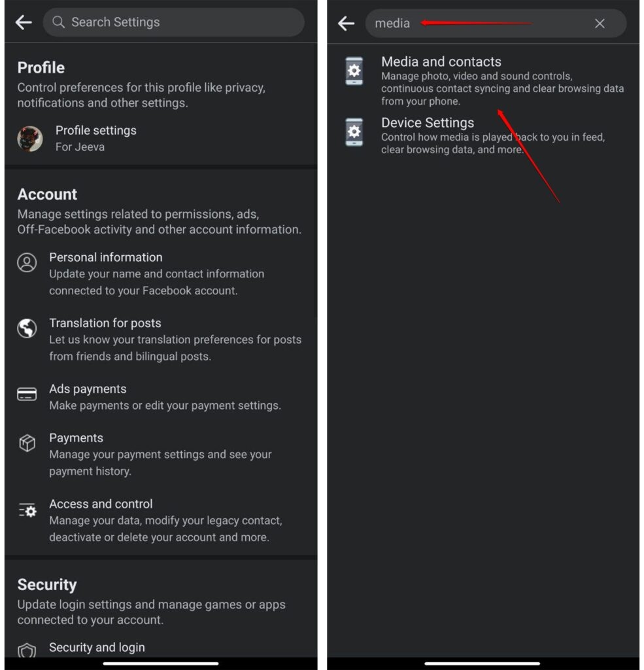The height and width of the screenshot is (670, 644).
Task: Open Ads payments settings
Action: coord(161,397)
